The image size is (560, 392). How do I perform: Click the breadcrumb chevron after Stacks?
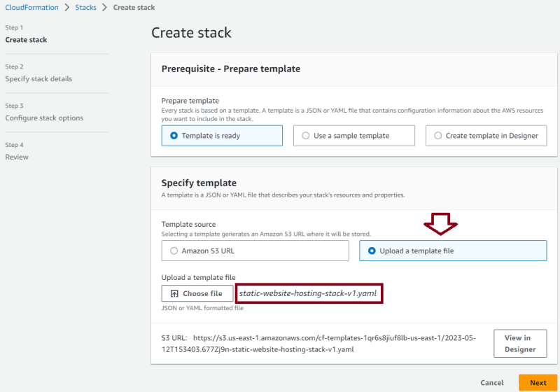tap(104, 8)
